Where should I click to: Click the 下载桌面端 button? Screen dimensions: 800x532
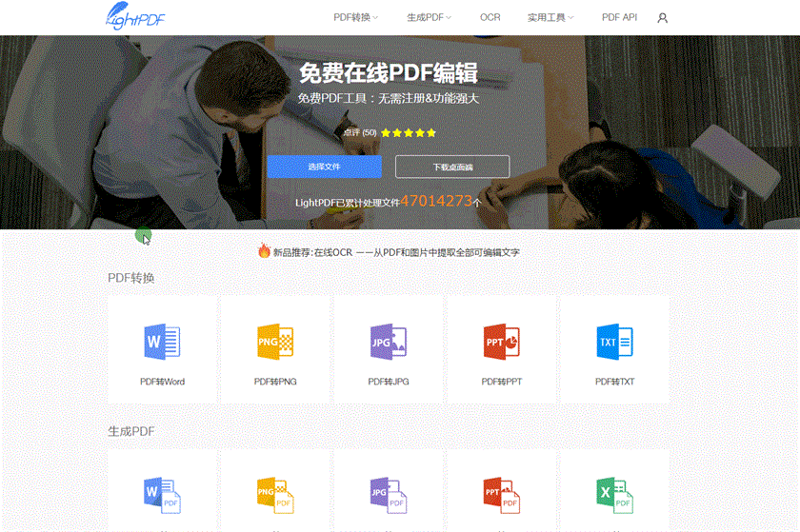[452, 167]
